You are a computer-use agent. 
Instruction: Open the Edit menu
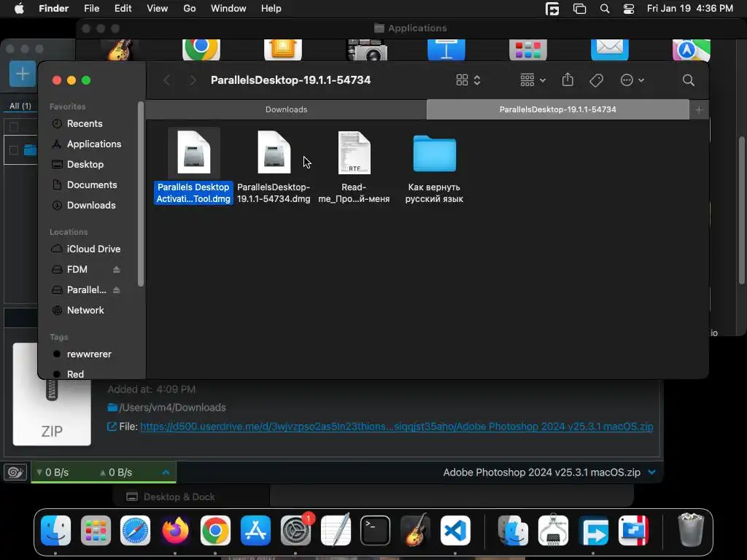(x=123, y=9)
